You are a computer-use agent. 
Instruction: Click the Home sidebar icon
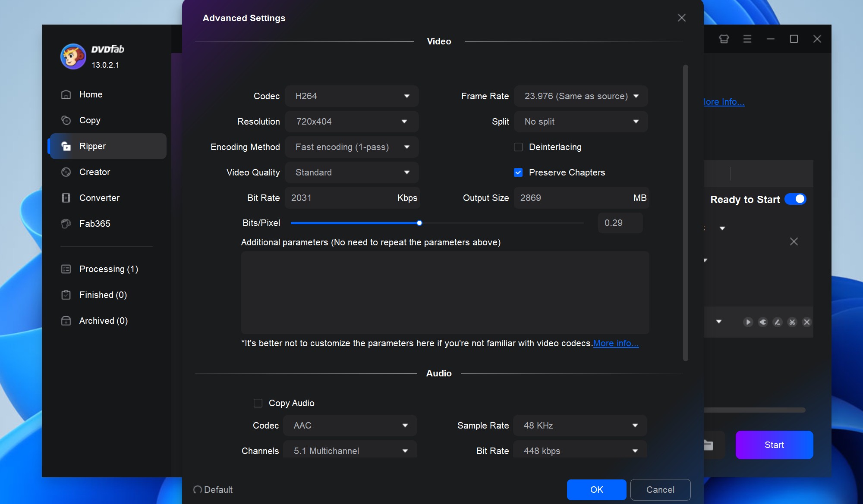66,94
